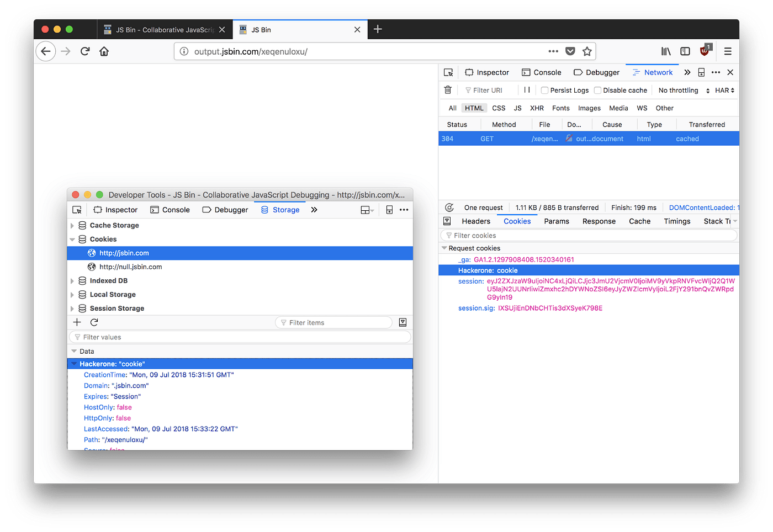
Task: Refresh storage items with the reload icon
Action: point(94,322)
